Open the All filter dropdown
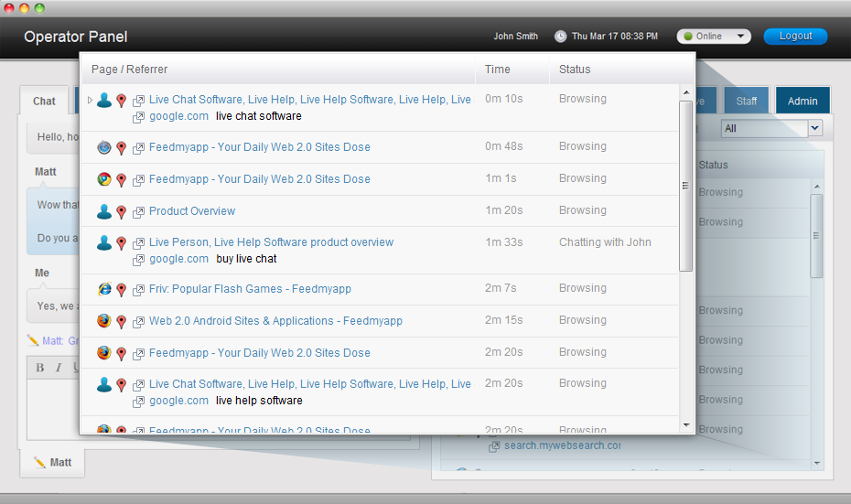The height and width of the screenshot is (504, 851). pyautogui.click(x=771, y=129)
